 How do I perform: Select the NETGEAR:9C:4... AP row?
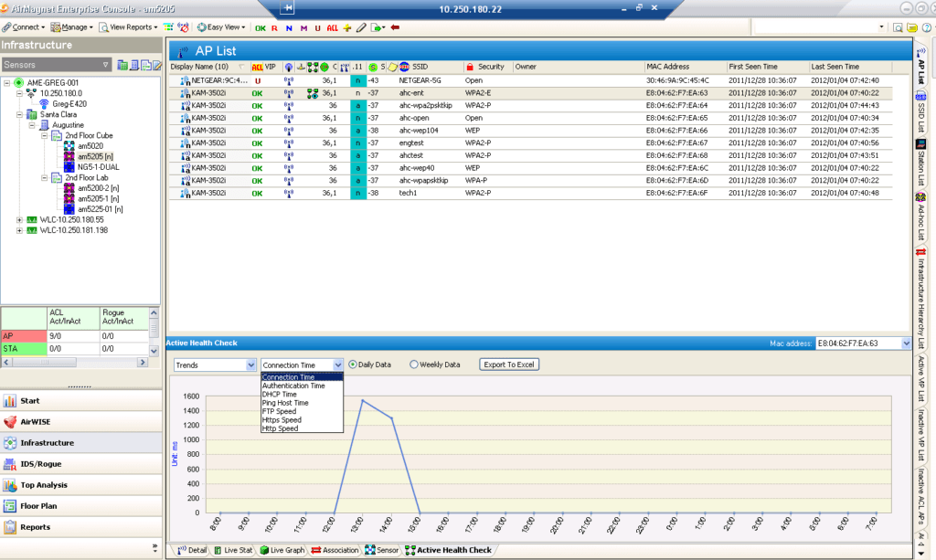[531, 80]
